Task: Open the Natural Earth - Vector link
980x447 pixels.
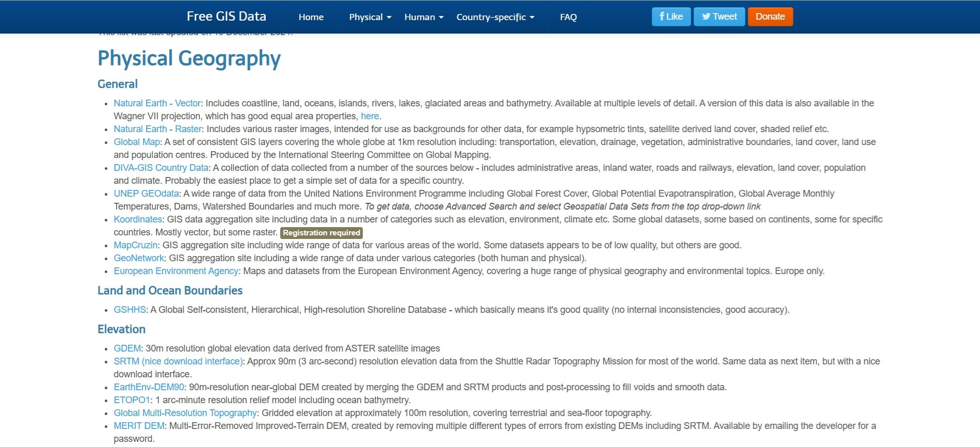Action: (x=157, y=103)
